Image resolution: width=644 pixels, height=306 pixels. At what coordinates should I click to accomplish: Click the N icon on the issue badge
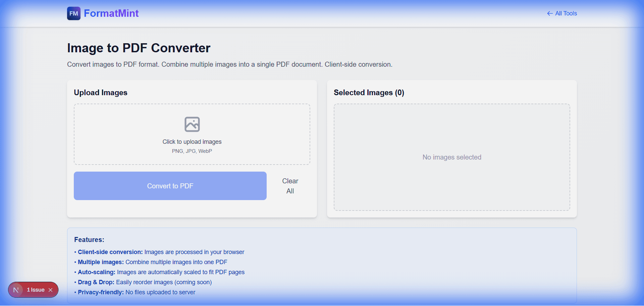click(15, 290)
